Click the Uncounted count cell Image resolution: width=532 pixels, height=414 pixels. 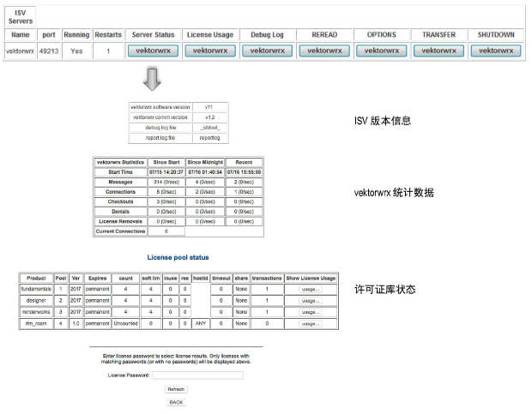coord(125,323)
